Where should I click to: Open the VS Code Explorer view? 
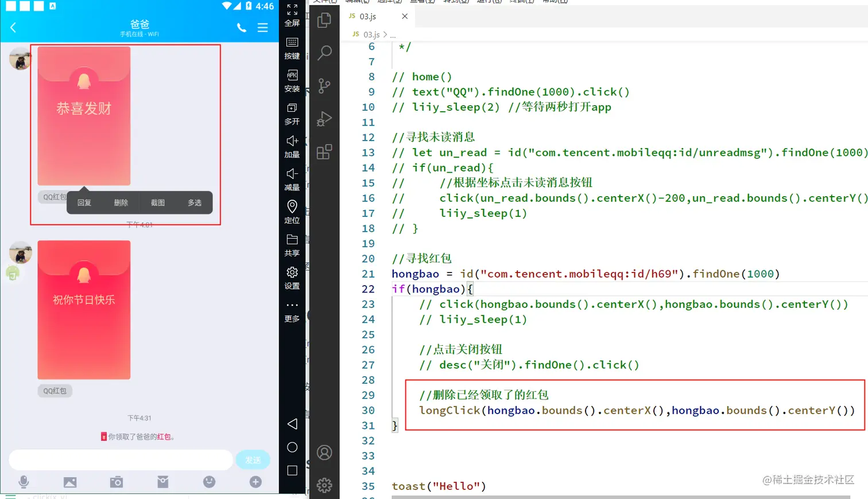pyautogui.click(x=324, y=20)
